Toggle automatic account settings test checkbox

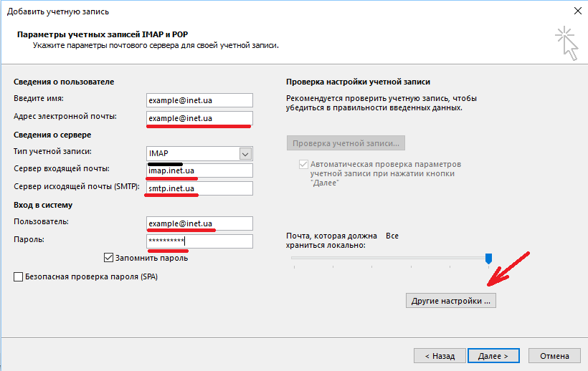click(303, 164)
